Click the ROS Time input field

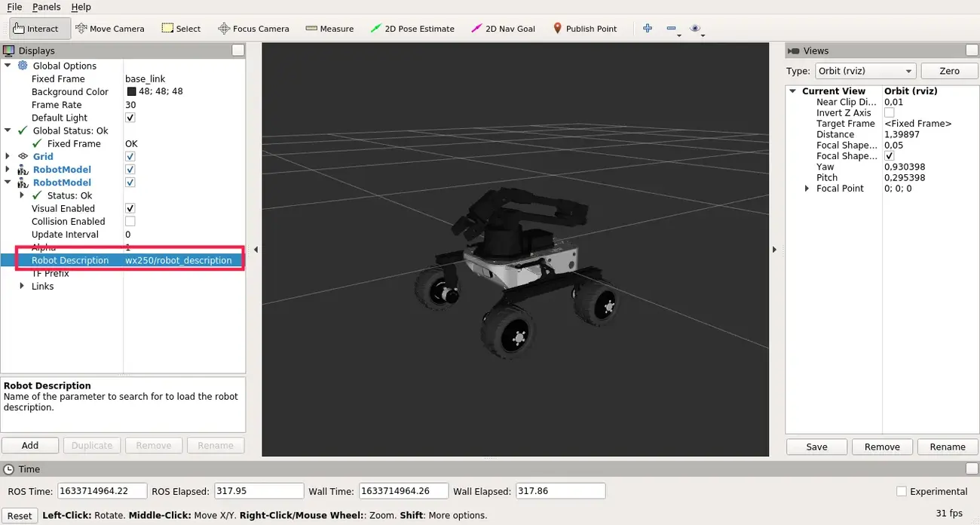(x=102, y=490)
